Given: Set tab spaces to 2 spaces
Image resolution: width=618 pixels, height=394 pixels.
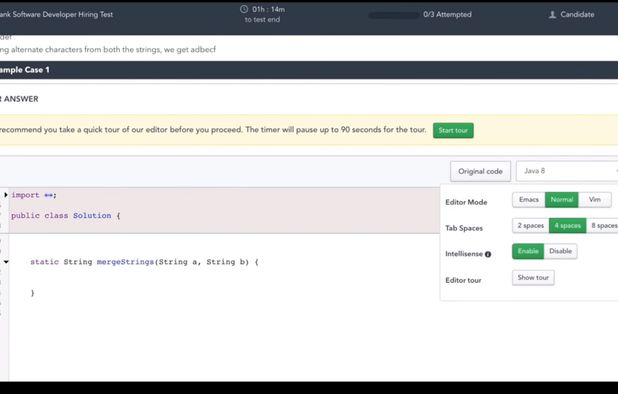Looking at the screenshot, I should (531, 226).
